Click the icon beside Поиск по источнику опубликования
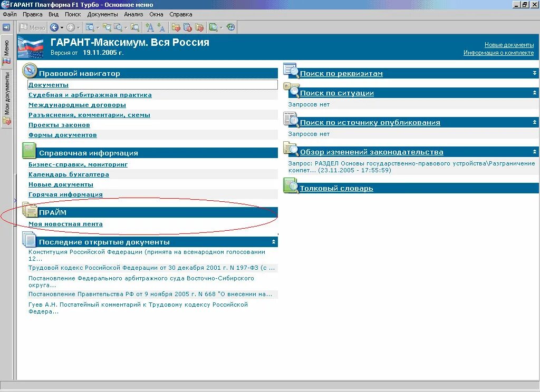Image resolution: width=540 pixels, height=392 pixels. [x=291, y=120]
